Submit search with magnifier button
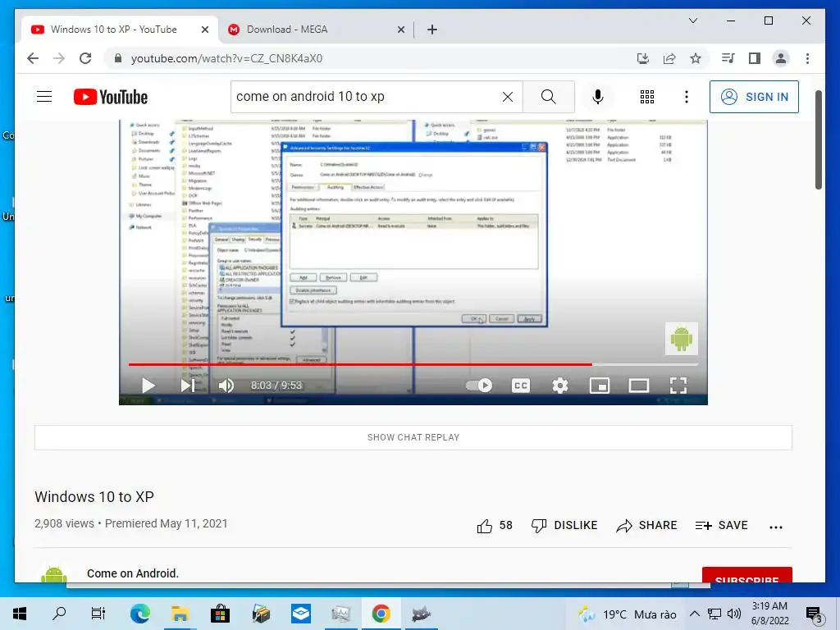Viewport: 840px width, 630px height. [549, 97]
